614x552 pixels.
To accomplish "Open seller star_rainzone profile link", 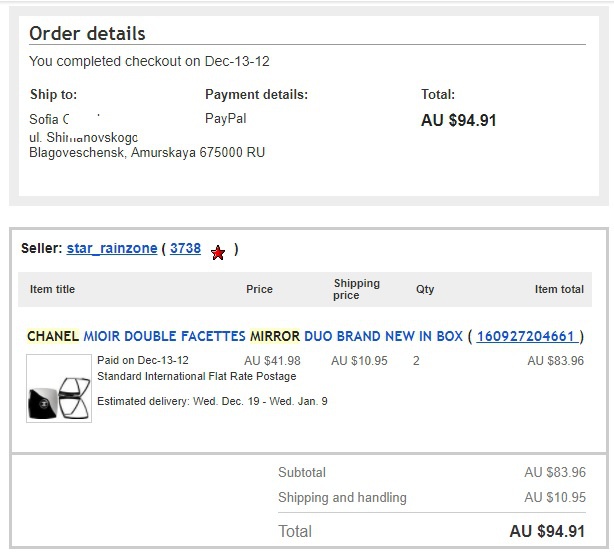I will (111, 249).
